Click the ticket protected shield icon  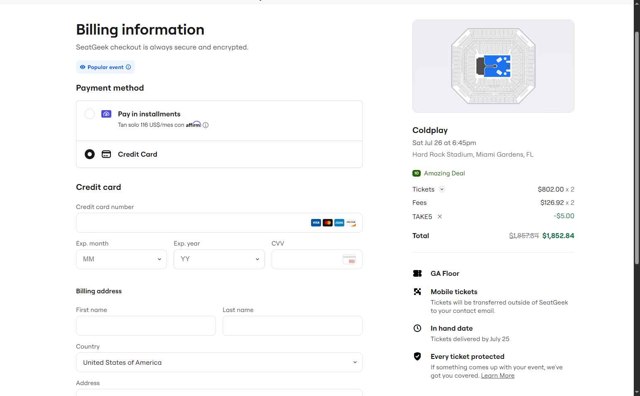(x=417, y=356)
